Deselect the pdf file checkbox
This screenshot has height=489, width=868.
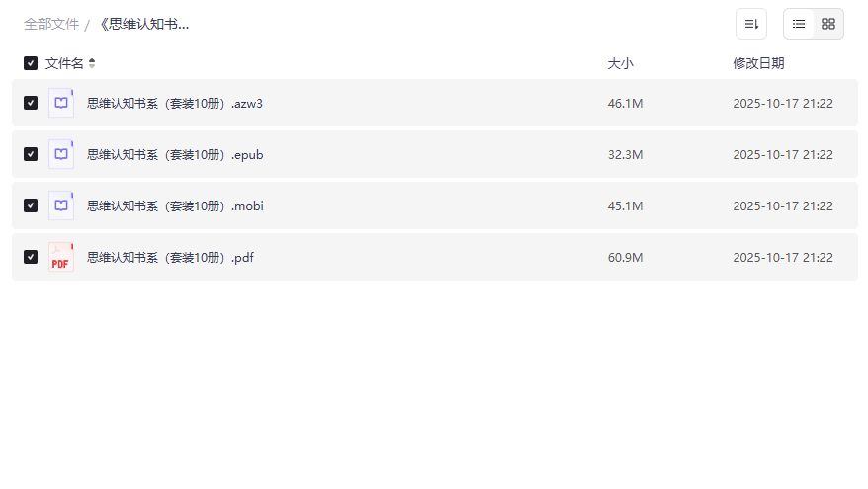(31, 257)
